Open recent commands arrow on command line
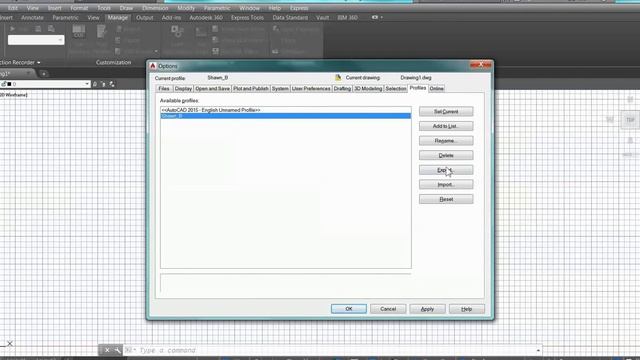640x360 pixels. (538, 350)
